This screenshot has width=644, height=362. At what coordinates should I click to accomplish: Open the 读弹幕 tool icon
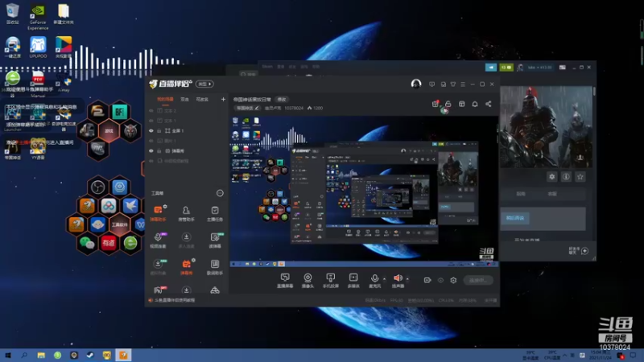(214, 240)
